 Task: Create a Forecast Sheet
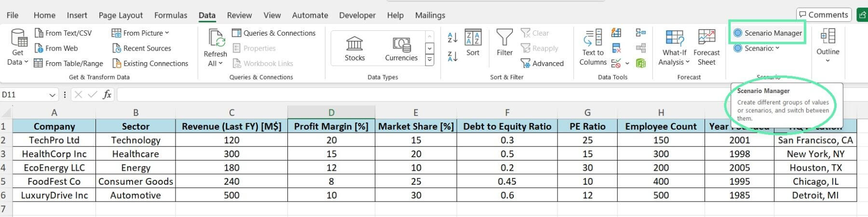[706, 47]
